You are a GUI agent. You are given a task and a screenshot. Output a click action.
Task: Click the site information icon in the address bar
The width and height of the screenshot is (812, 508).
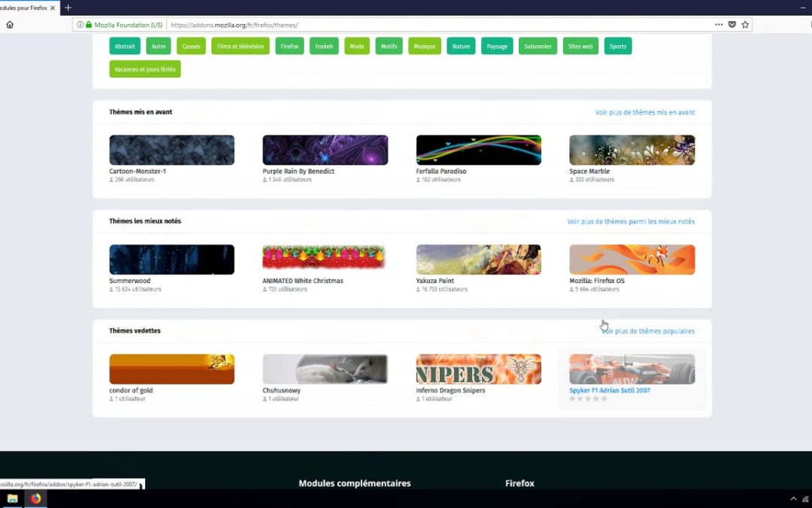(x=80, y=25)
